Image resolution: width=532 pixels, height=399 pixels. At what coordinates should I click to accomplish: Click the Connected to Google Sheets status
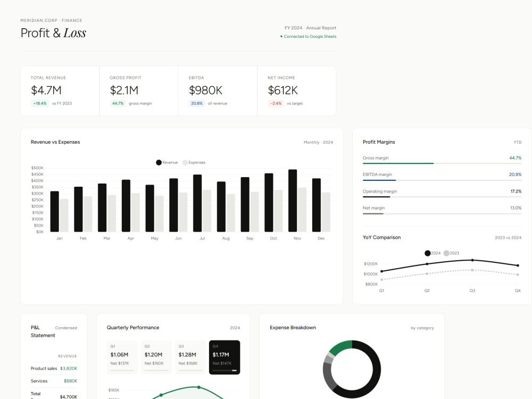point(309,36)
